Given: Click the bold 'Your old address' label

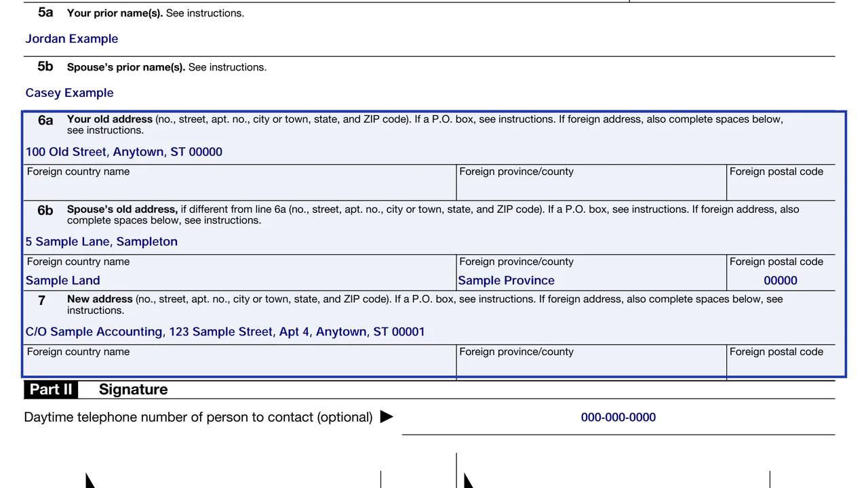Looking at the screenshot, I should click(x=110, y=119).
